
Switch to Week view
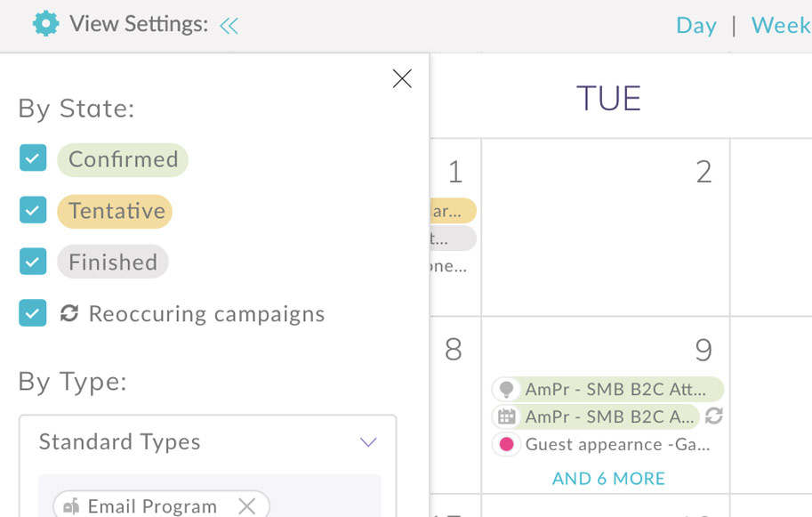[780, 26]
